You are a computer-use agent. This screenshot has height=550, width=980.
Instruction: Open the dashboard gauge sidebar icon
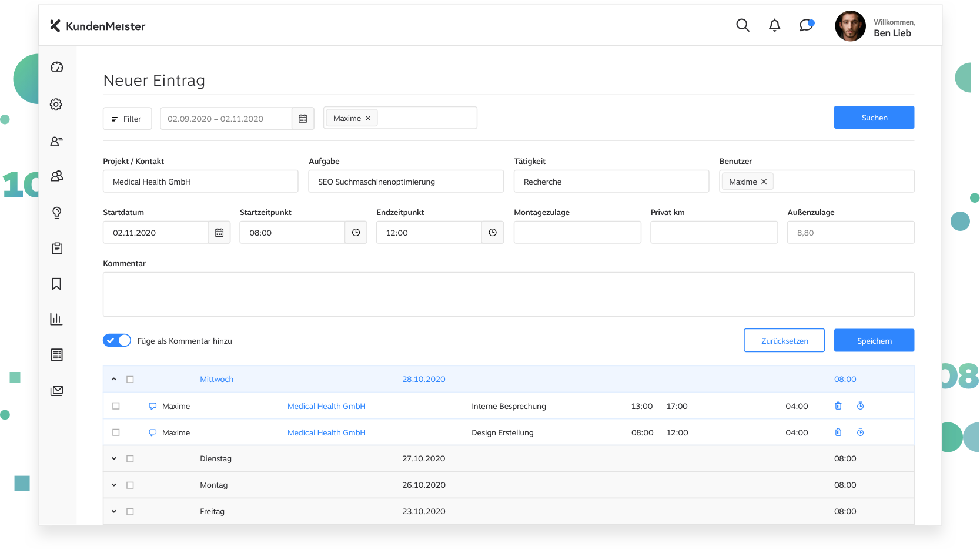(x=56, y=67)
